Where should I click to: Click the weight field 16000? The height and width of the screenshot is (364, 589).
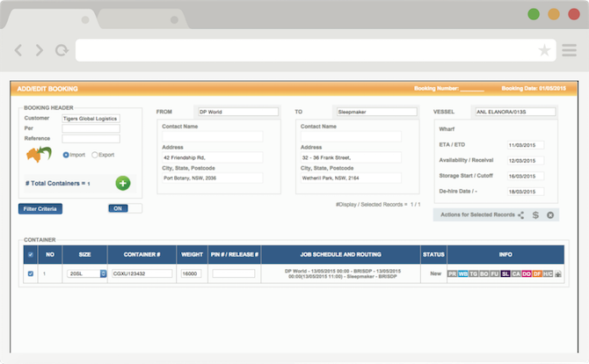click(191, 273)
